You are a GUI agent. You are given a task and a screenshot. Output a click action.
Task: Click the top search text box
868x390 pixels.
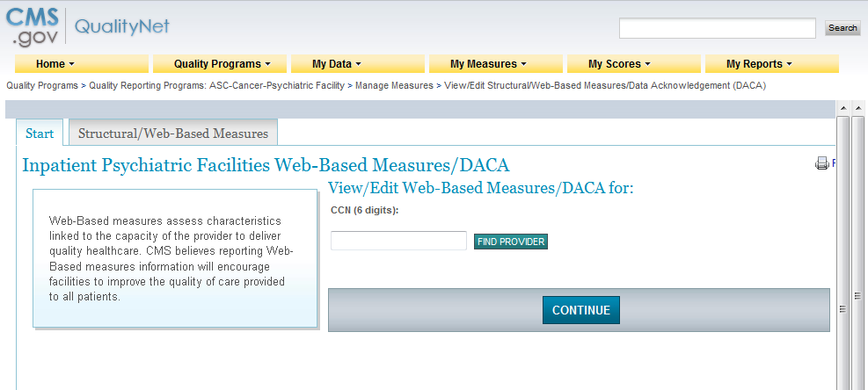click(717, 28)
